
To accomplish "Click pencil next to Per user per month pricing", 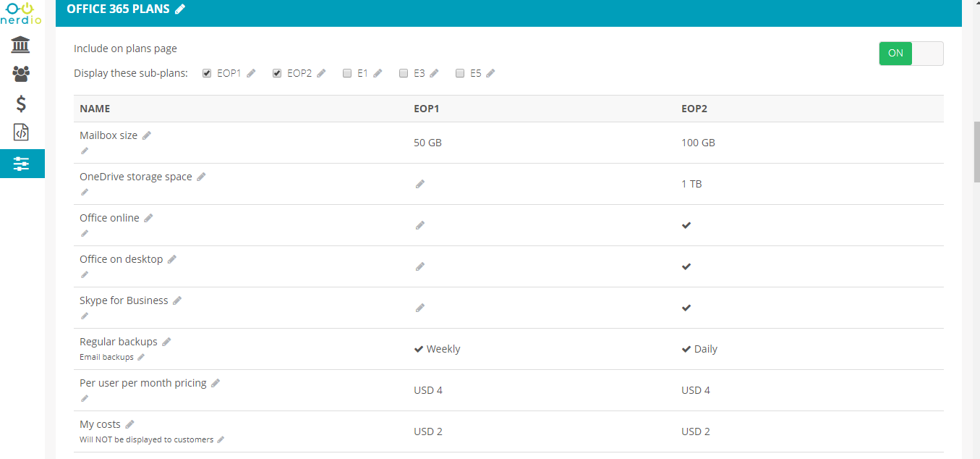I will (x=216, y=383).
